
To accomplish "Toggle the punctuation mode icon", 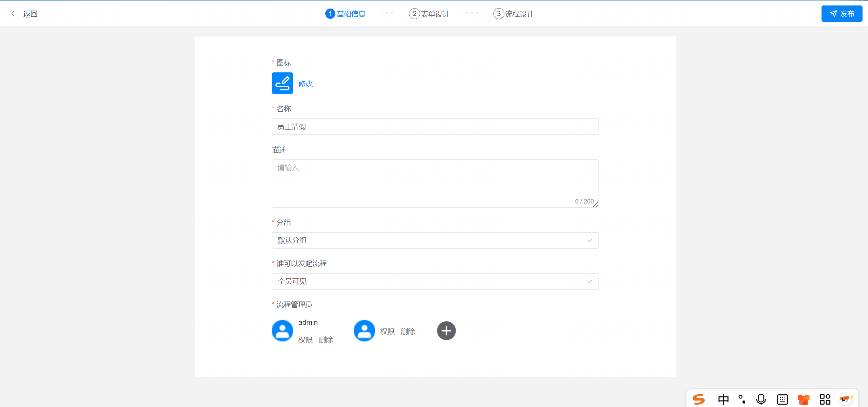I will [742, 399].
